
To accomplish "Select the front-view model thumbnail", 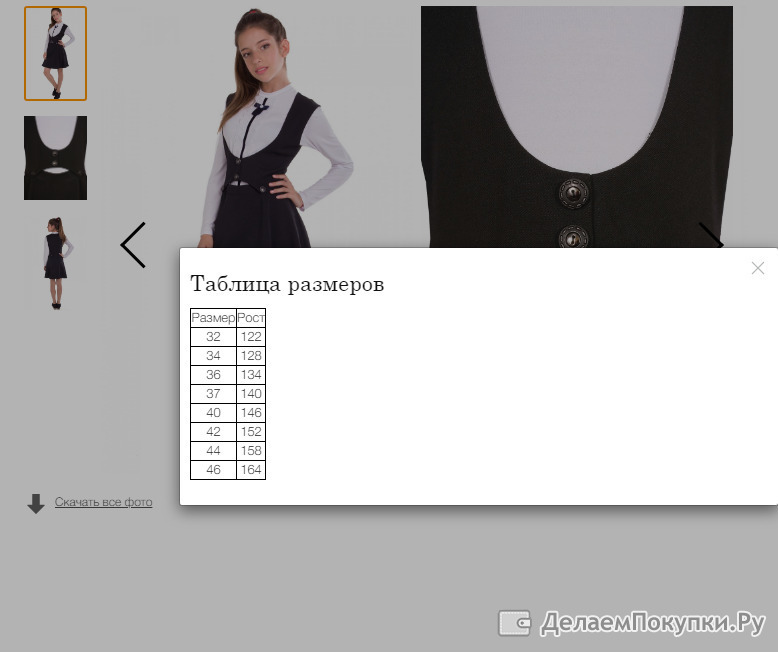I will click(56, 54).
